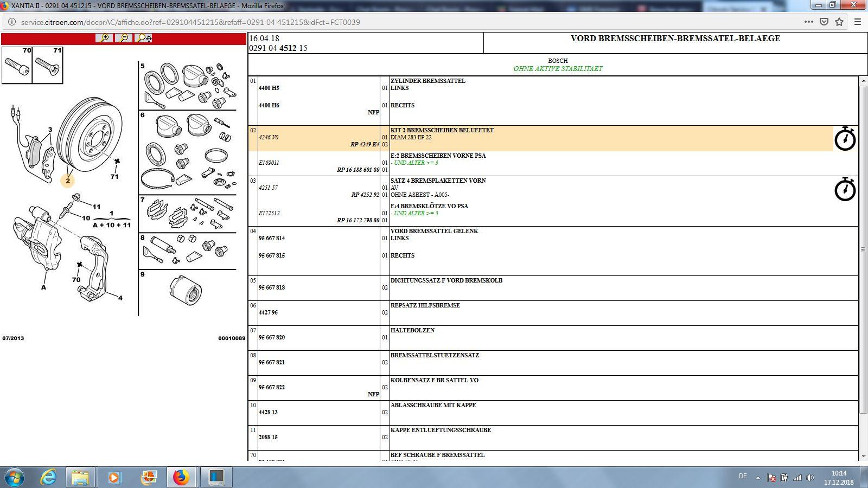
Task: Open network signal icon in tray
Action: pos(797,478)
